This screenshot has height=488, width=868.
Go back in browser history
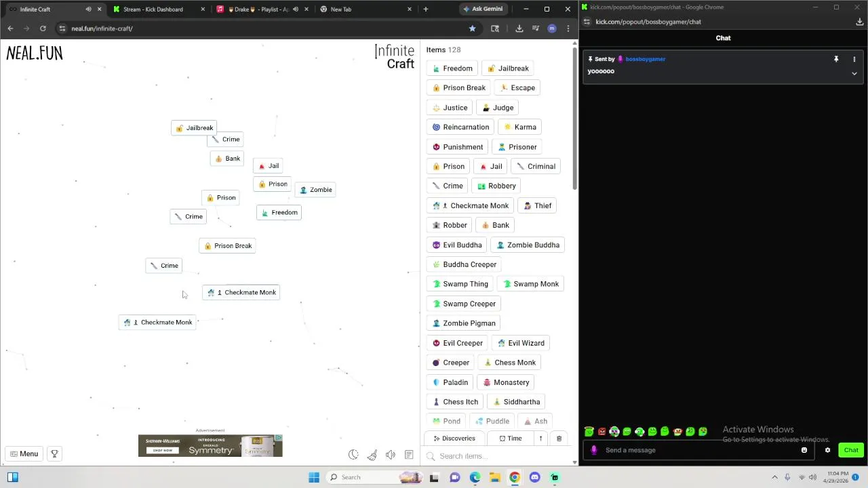[x=10, y=28]
